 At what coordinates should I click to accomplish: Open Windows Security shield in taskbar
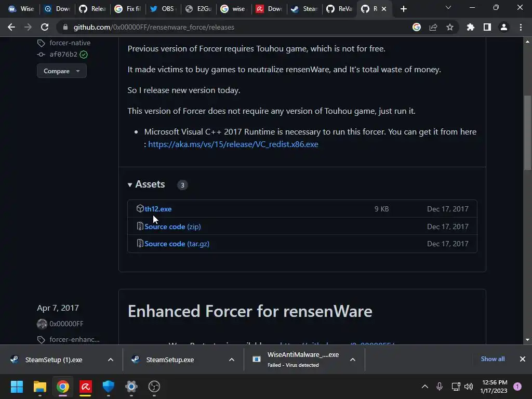pos(108,387)
